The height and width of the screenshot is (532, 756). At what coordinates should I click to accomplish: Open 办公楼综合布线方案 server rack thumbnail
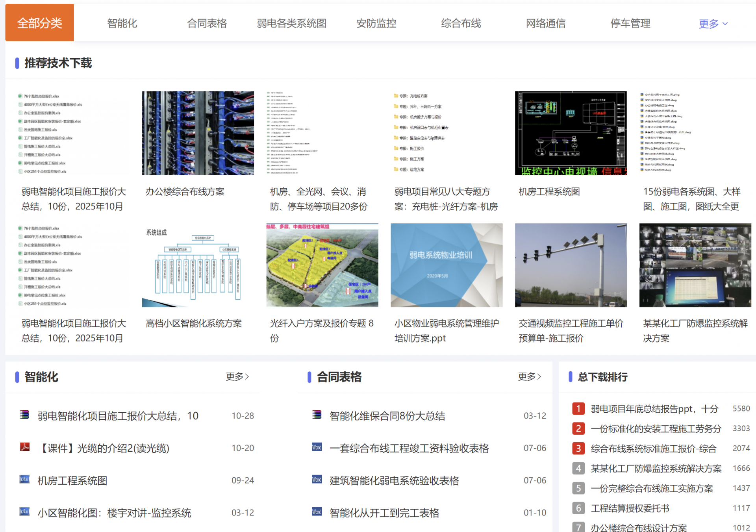tap(198, 133)
